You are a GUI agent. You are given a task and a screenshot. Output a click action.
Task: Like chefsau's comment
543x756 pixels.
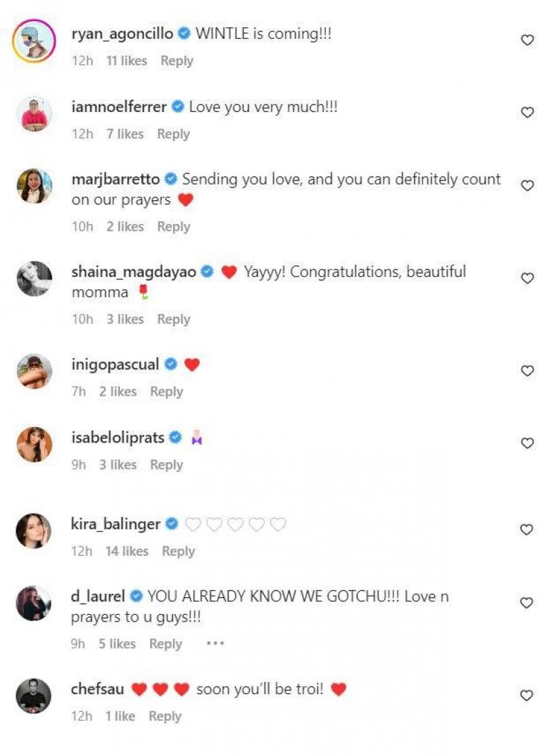click(527, 696)
